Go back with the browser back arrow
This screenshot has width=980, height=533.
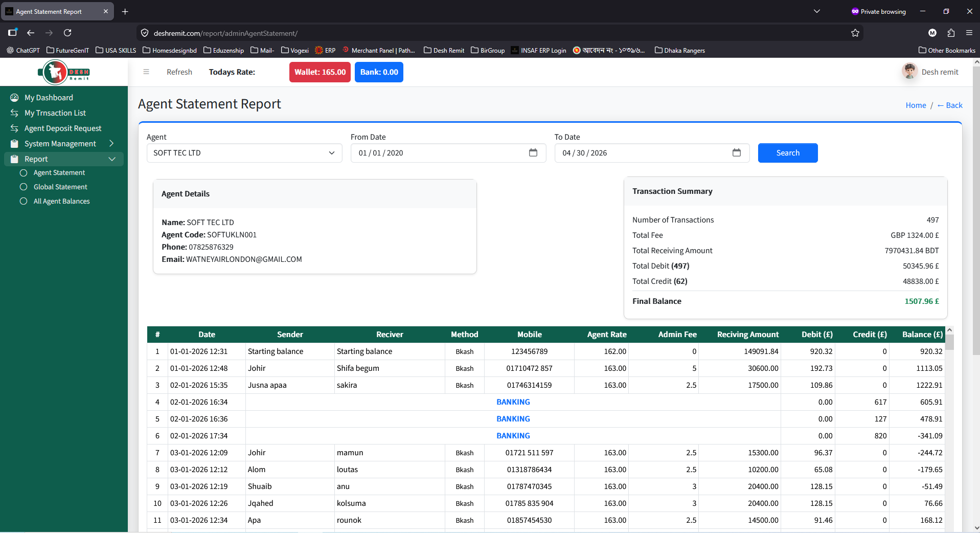[31, 33]
